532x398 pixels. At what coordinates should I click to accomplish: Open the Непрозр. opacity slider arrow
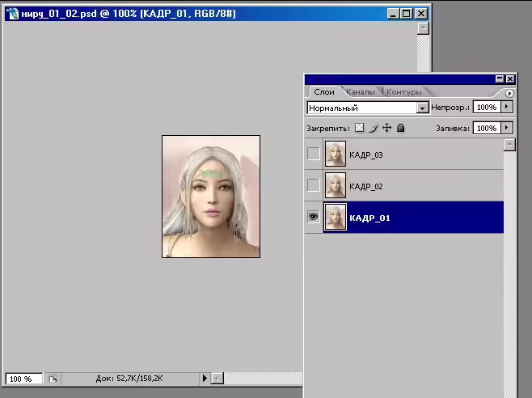(x=507, y=107)
